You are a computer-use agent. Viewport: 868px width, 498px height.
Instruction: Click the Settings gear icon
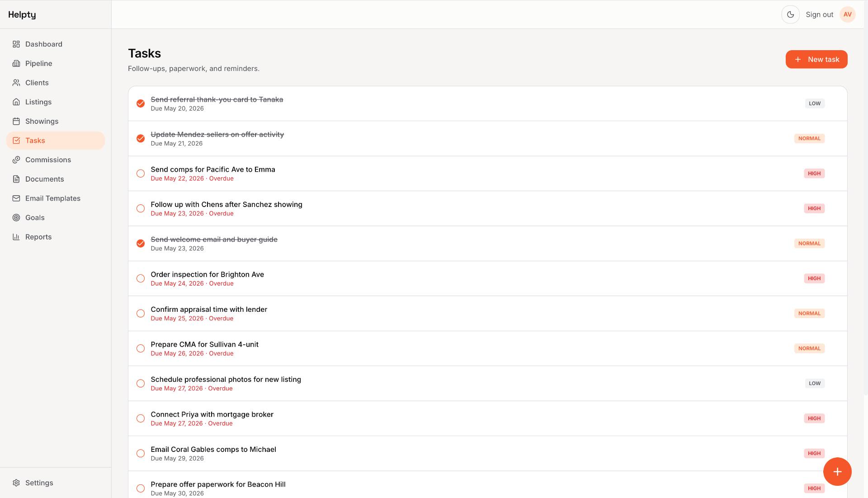16,483
